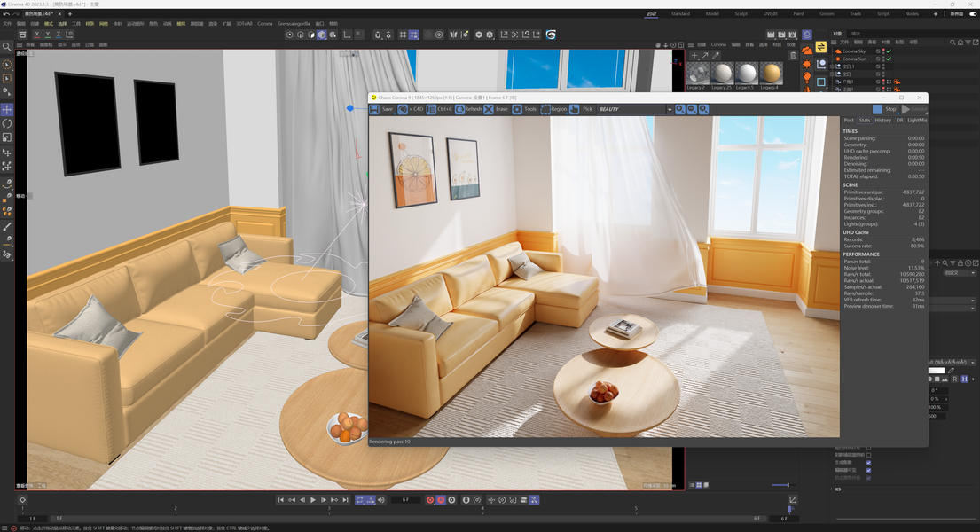
Task: Click the coordinate system icon beside Z axis
Action: pos(69,35)
